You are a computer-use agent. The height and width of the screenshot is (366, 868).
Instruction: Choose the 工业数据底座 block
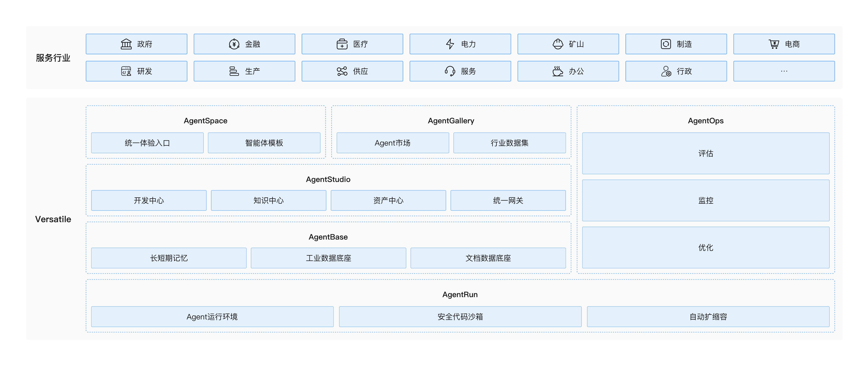[328, 258]
